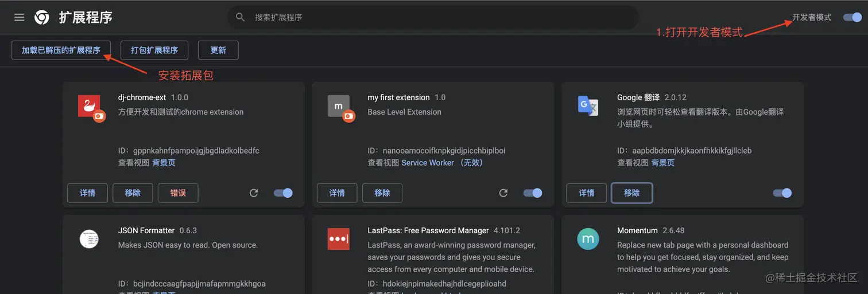Click 移除 for my first extension

382,193
